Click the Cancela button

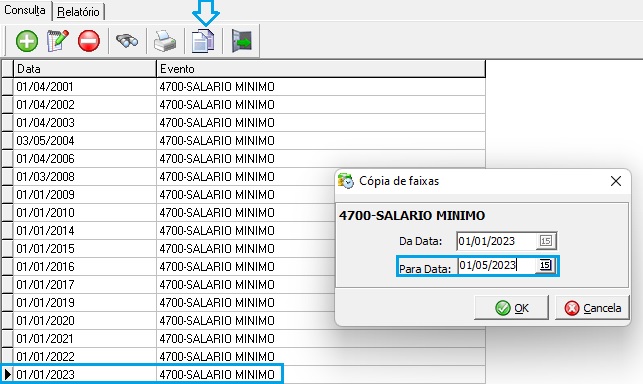tap(593, 308)
